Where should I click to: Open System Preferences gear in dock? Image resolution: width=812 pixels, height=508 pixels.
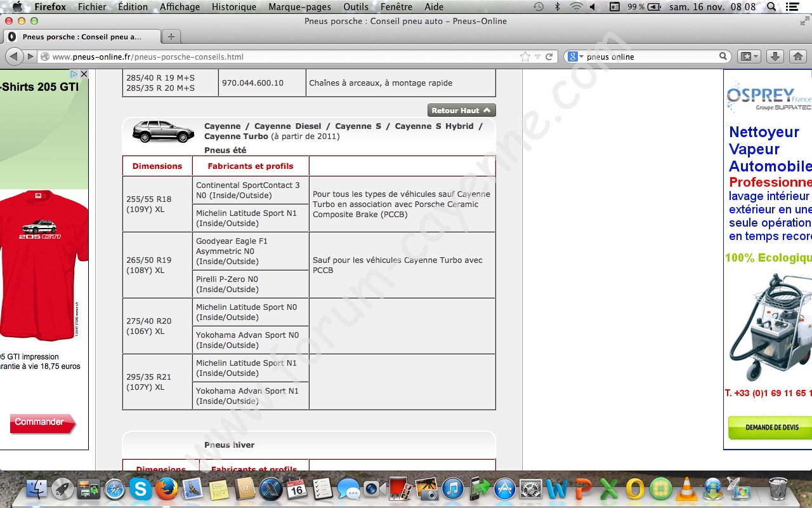coord(530,489)
